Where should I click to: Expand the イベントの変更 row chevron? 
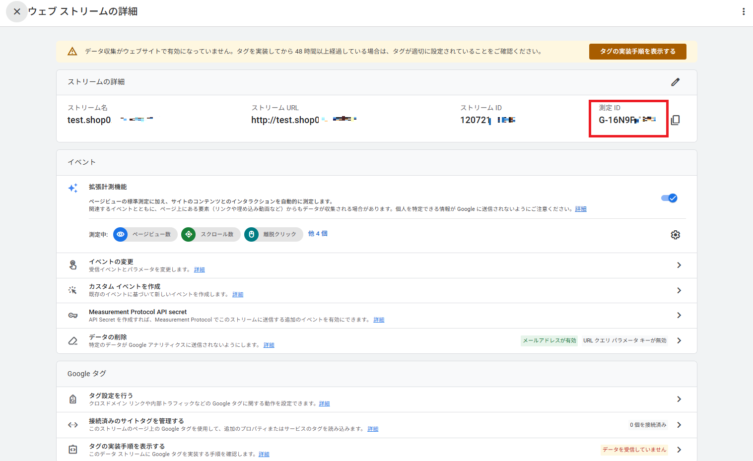pyautogui.click(x=679, y=265)
